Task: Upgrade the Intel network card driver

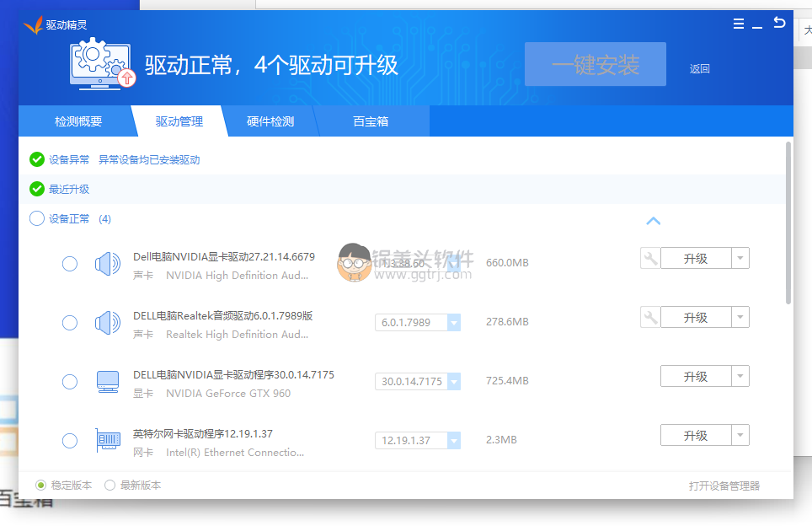Action: pyautogui.click(x=696, y=435)
